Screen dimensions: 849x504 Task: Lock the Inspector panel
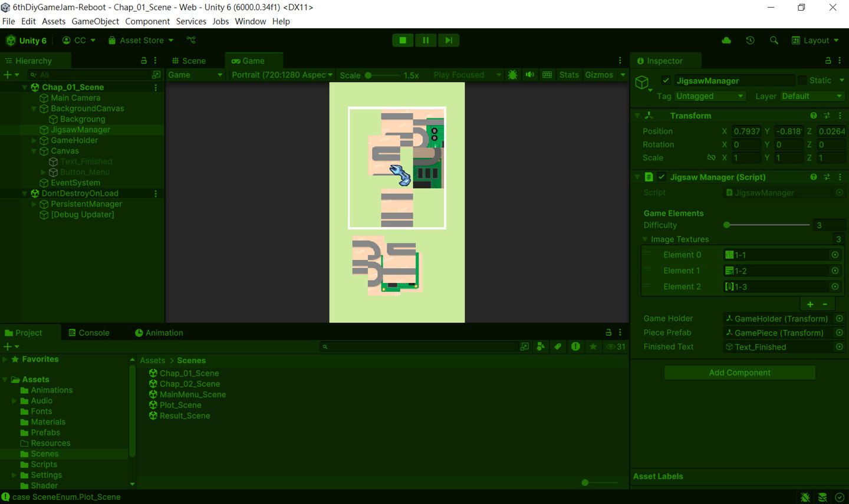828,61
